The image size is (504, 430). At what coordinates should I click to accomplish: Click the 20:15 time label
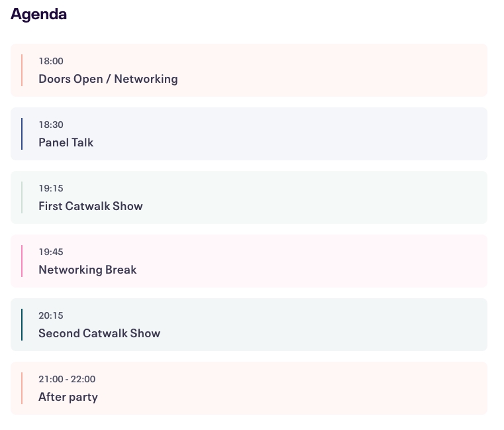coord(51,315)
